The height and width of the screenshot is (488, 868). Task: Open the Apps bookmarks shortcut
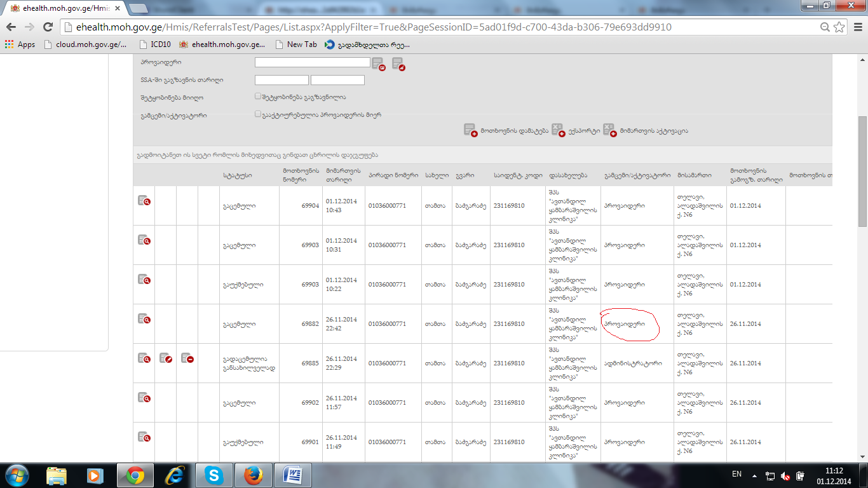coord(20,44)
